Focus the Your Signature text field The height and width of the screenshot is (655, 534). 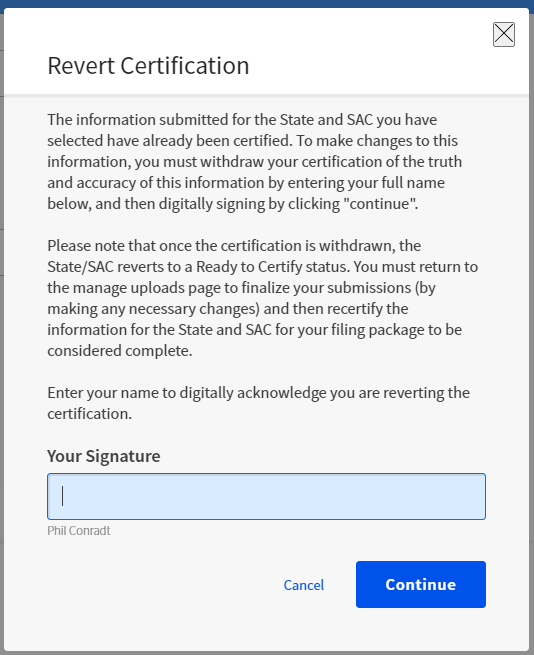coord(266,496)
